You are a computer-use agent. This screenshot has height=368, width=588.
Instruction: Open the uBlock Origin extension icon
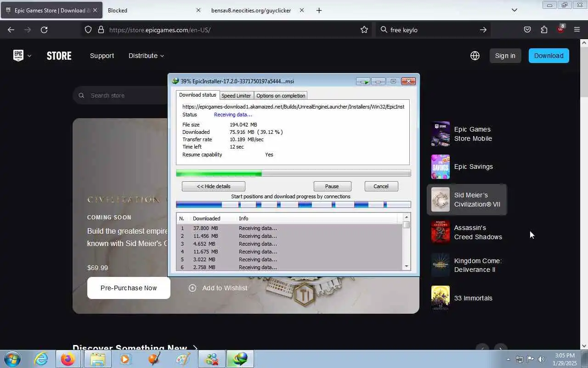[560, 29]
